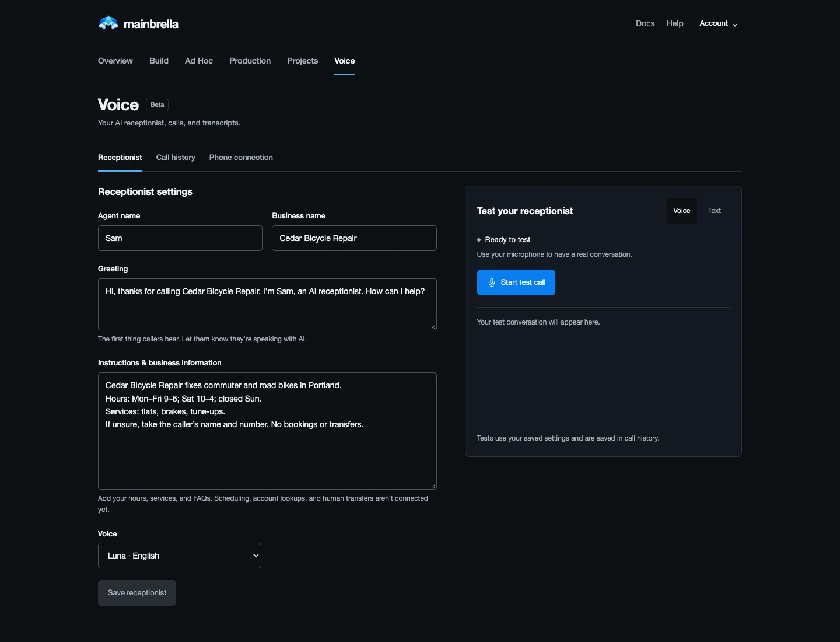This screenshot has height=642, width=840.
Task: Open the Account dropdown menu
Action: pos(718,23)
